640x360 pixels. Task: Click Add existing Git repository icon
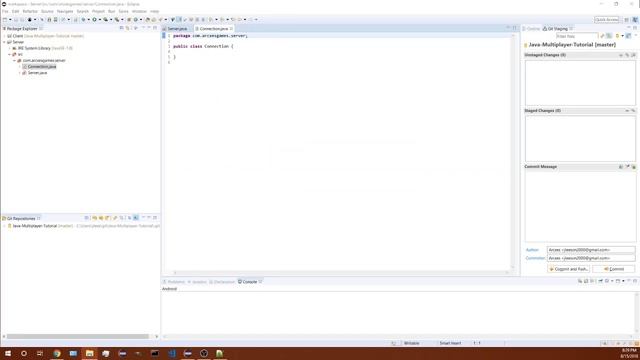[94, 218]
